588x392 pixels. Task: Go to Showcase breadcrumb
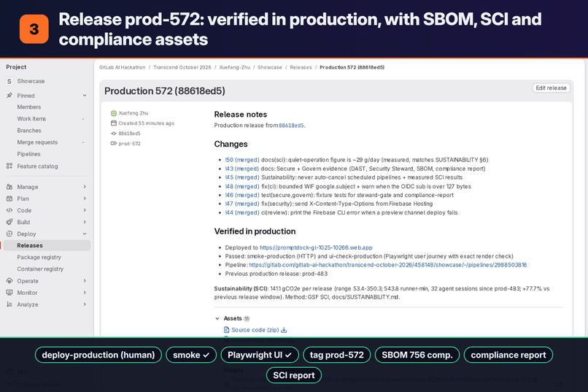coord(270,67)
